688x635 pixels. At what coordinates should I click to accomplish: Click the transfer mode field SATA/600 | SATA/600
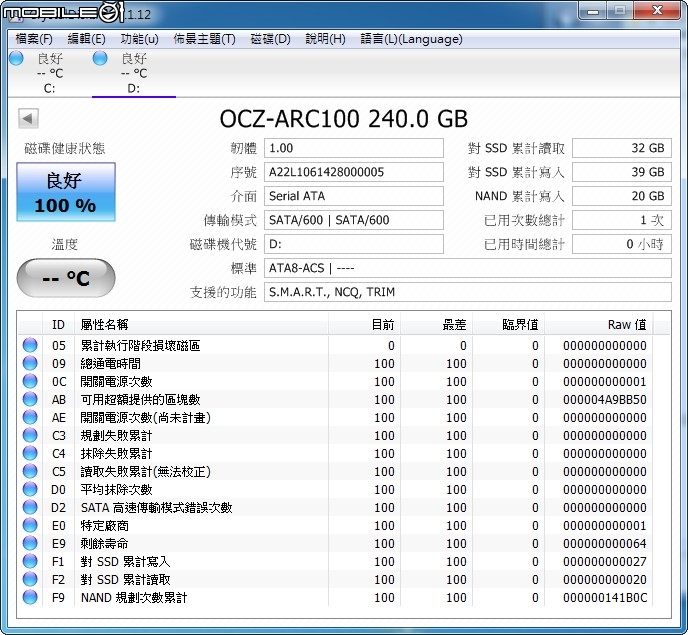pyautogui.click(x=354, y=220)
